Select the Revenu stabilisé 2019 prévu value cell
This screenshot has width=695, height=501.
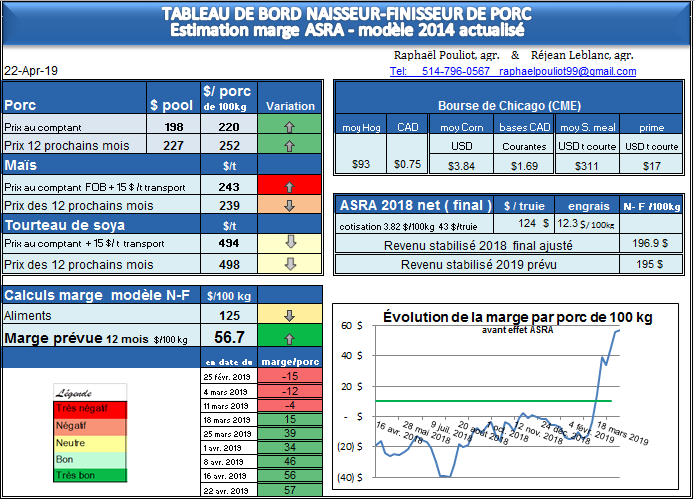[x=651, y=264]
